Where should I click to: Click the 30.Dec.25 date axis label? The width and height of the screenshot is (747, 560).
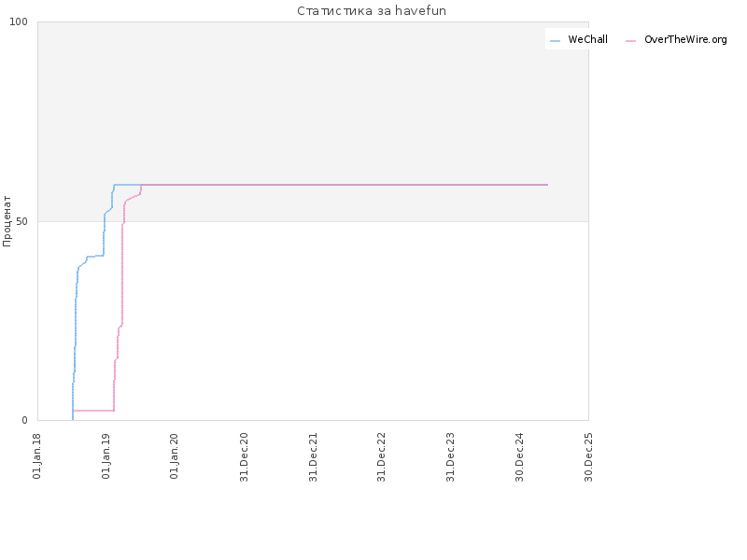(588, 457)
